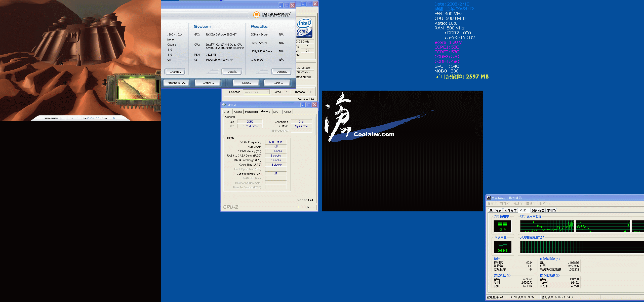
Task: Click the Game... button in 3DMark
Action: 278,83
